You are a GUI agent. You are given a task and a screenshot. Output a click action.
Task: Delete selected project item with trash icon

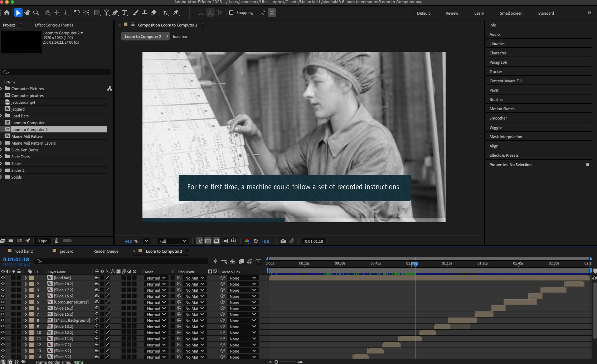point(56,241)
